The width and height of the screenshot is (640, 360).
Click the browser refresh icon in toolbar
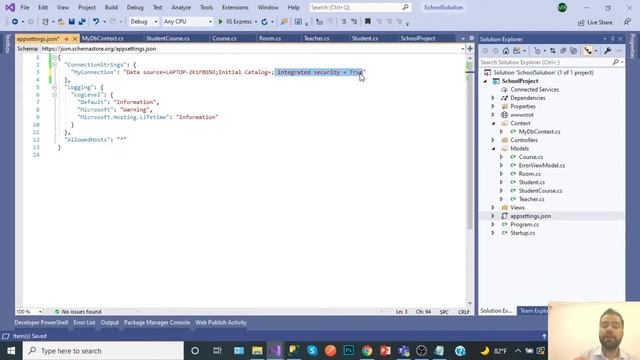point(264,22)
